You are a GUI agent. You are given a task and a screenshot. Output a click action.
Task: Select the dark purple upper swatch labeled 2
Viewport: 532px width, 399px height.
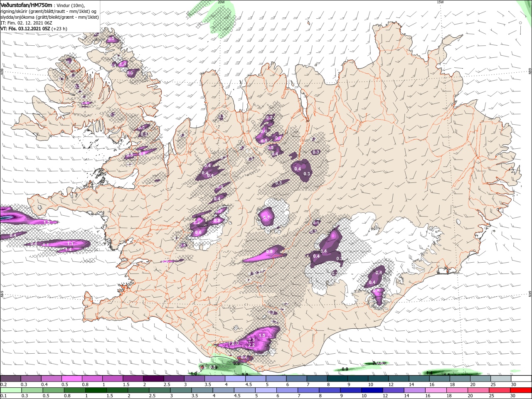(x=153, y=379)
